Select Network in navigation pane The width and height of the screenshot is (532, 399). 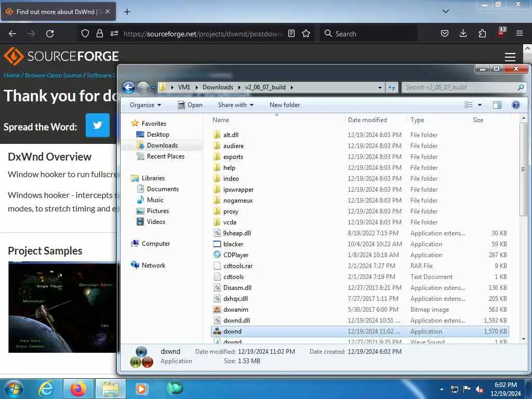point(153,265)
